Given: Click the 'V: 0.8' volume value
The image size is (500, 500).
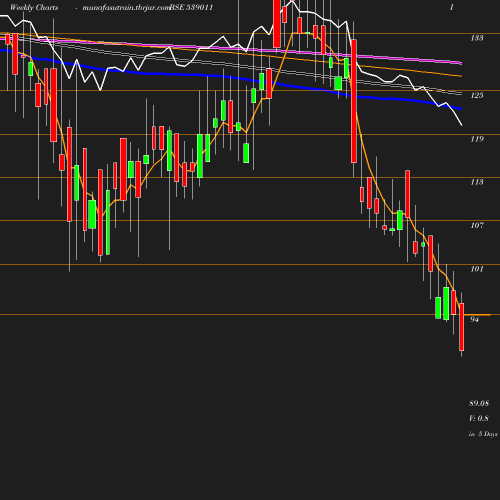Looking at the screenshot, I should (479, 418).
